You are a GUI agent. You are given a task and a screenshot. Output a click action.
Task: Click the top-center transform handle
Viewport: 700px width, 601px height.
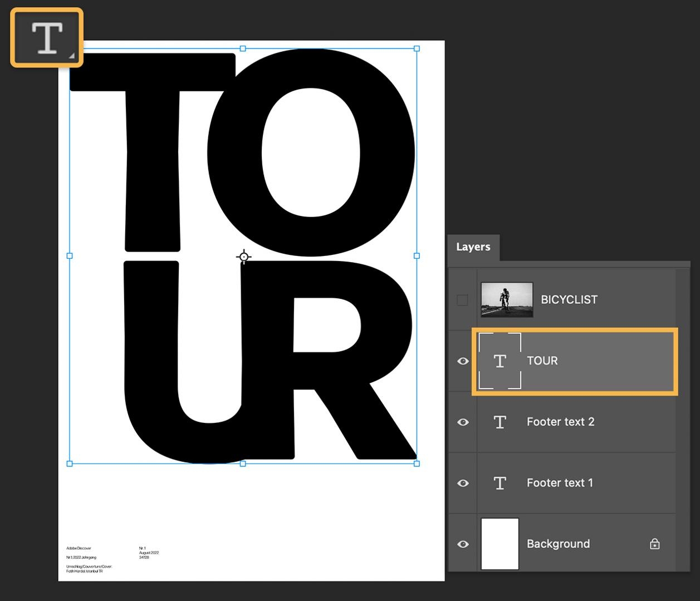click(x=243, y=49)
